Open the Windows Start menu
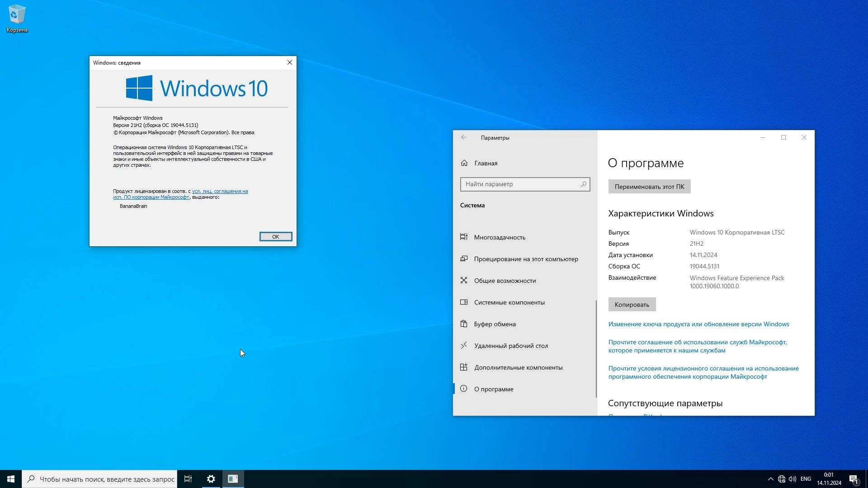This screenshot has width=868, height=488. click(11, 479)
